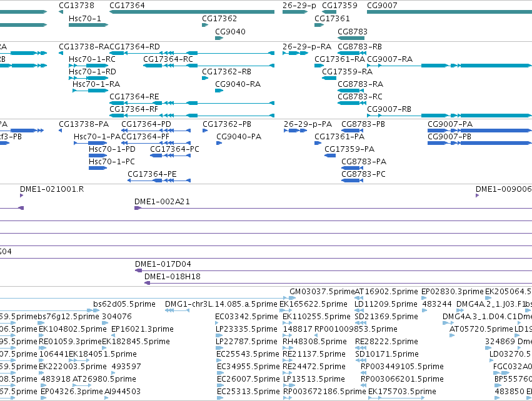Select protein label CG8783-PB

click(363, 124)
